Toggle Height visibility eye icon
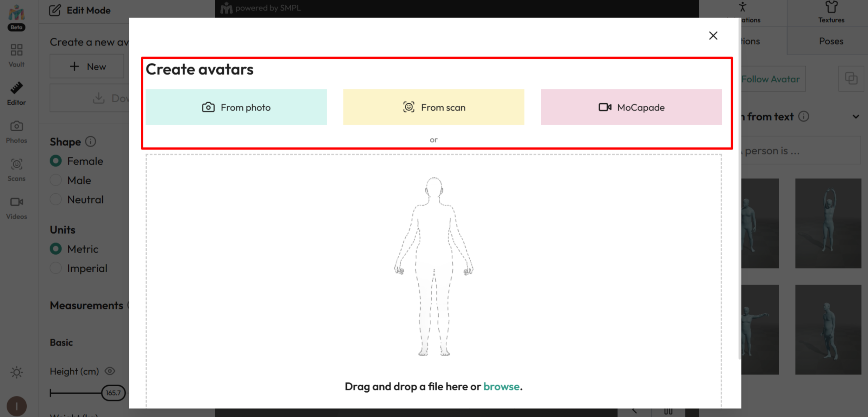The width and height of the screenshot is (868, 417). click(x=110, y=371)
